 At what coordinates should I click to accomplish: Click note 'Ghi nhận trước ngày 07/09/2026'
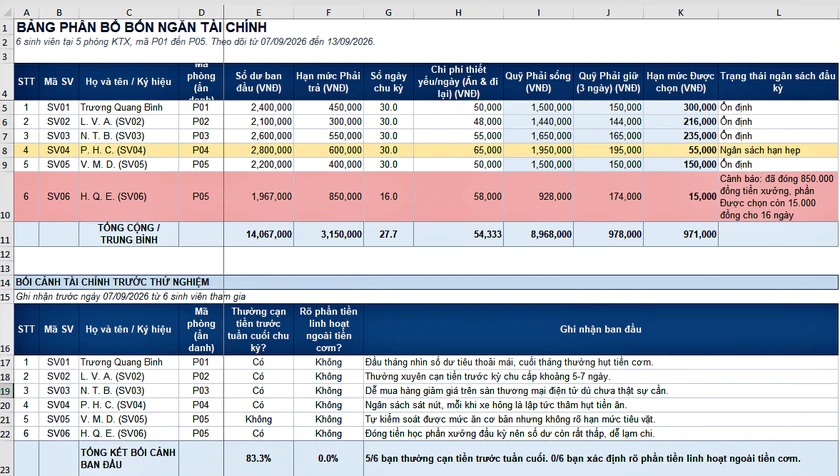(x=71, y=296)
